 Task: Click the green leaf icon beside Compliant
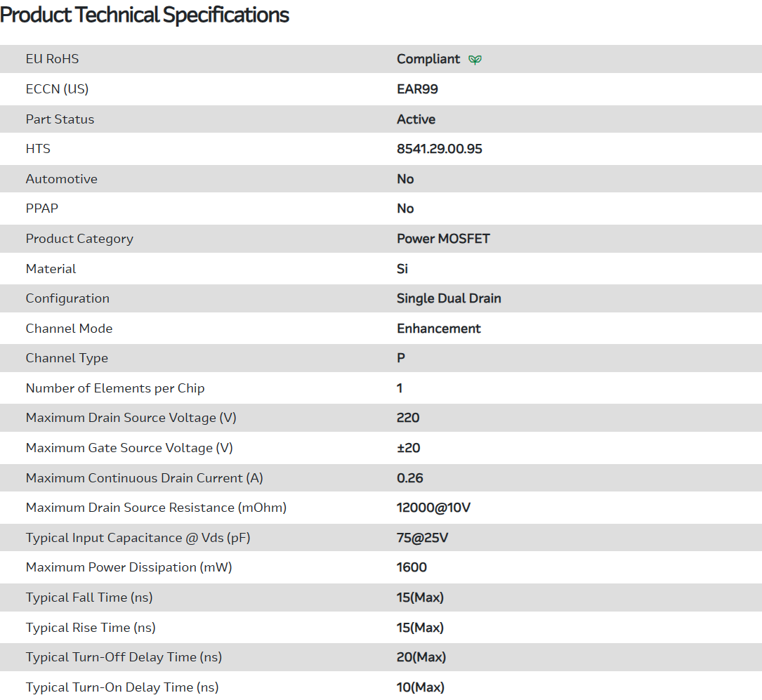click(475, 60)
